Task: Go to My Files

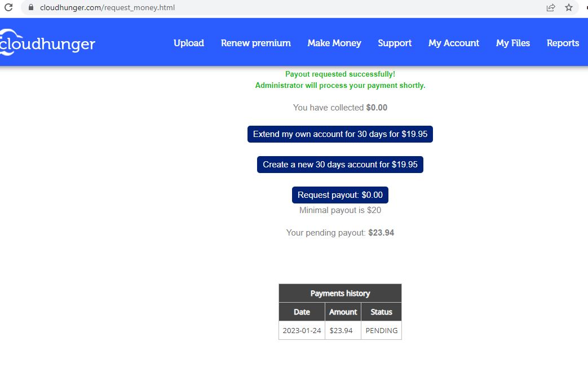Action: click(512, 43)
